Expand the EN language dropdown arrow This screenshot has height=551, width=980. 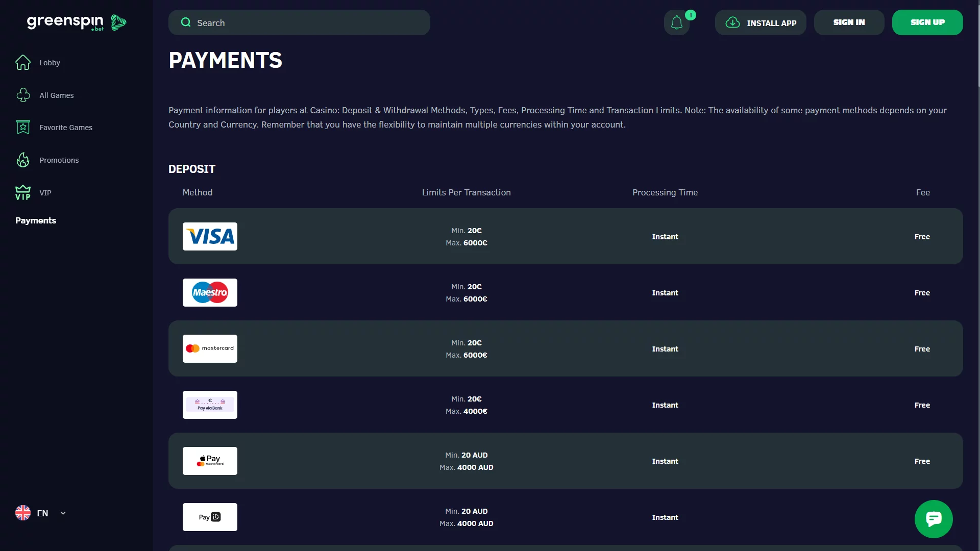(63, 513)
